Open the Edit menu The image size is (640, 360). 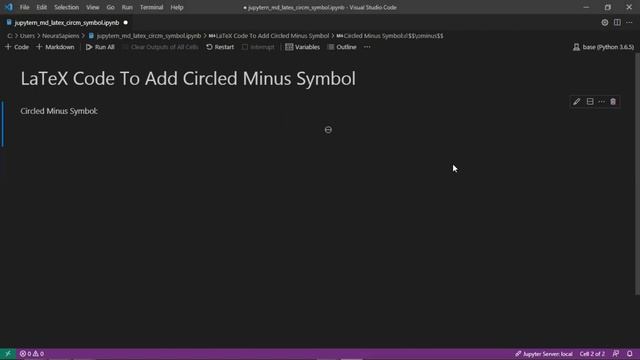coord(41,7)
